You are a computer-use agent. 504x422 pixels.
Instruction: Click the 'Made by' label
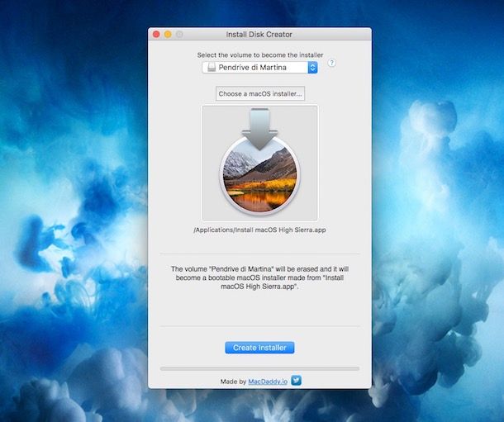[233, 382]
